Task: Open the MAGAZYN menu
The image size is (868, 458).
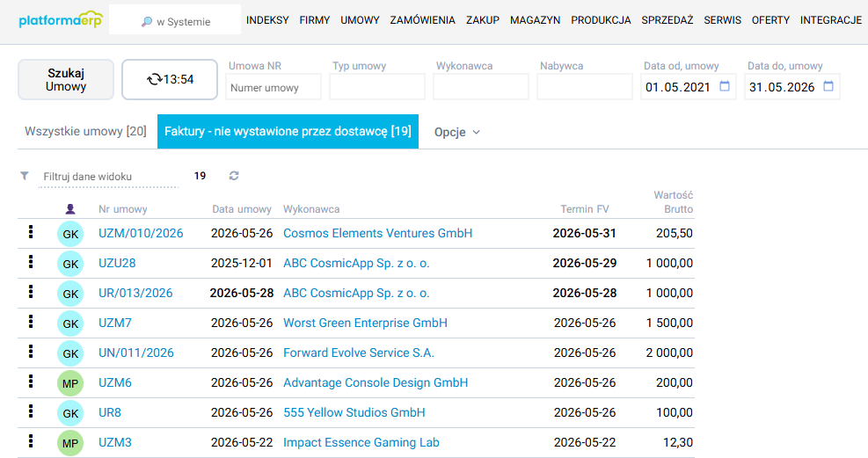Action: [x=536, y=20]
